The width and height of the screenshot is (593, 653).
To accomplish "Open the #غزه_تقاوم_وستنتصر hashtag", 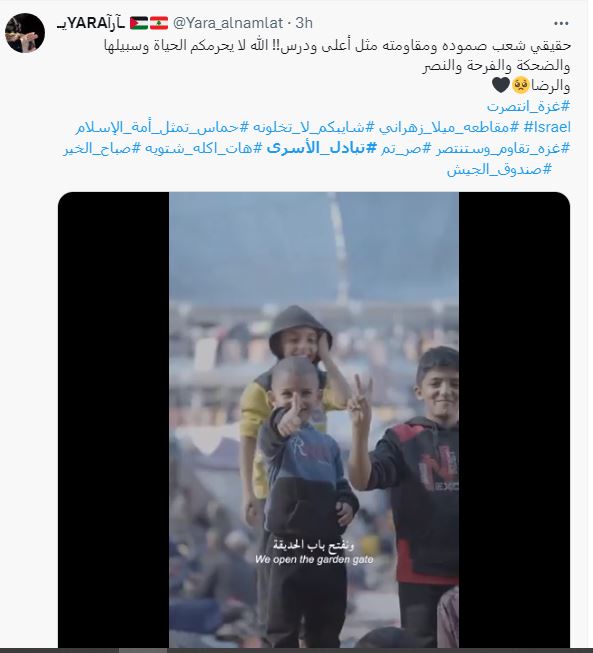I will pos(503,149).
